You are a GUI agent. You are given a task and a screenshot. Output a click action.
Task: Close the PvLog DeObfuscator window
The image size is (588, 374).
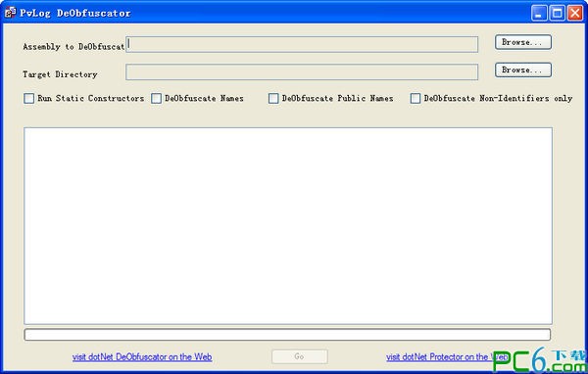(x=575, y=13)
